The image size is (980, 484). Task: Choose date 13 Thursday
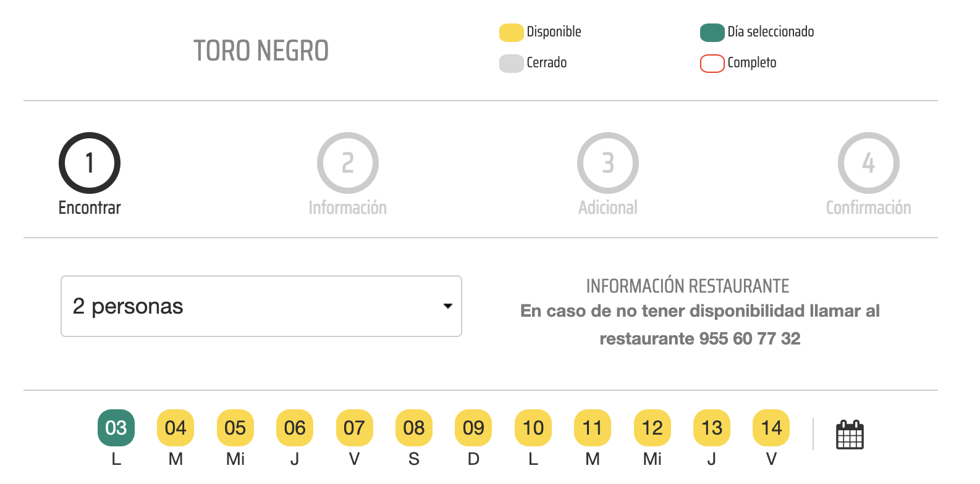pyautogui.click(x=712, y=428)
